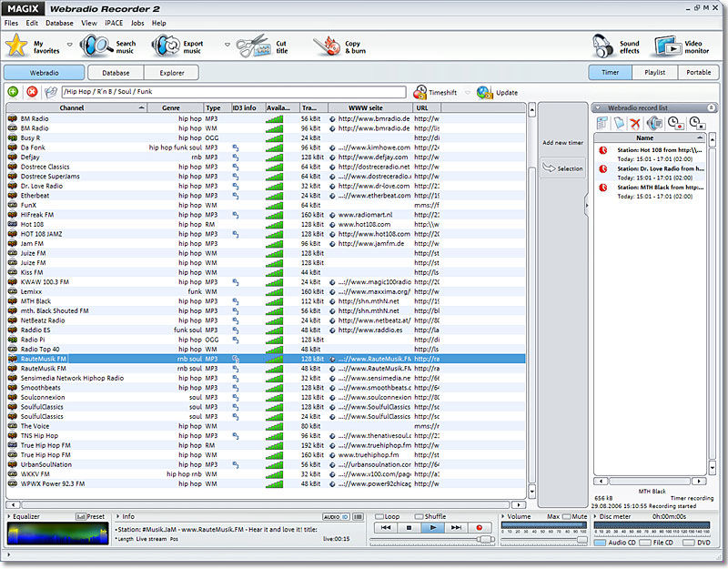Screen dimensions: 728x569
Task: Expand the My favorites dropdown arrow
Action: 70,45
